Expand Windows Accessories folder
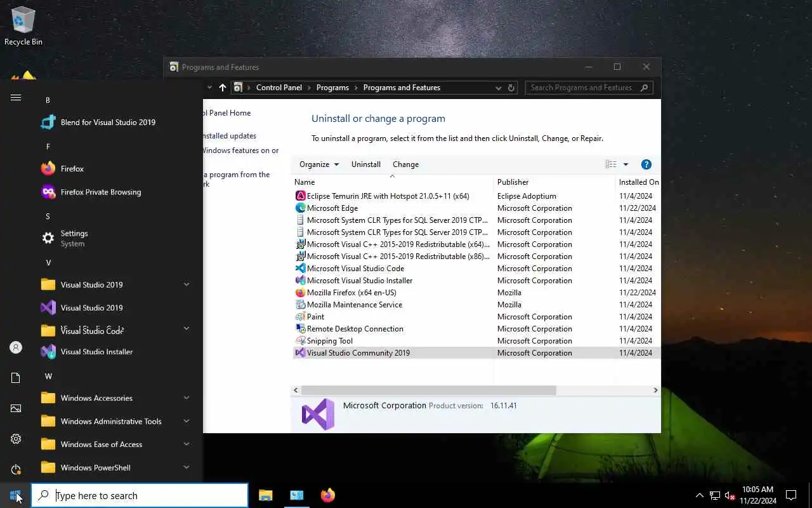 (187, 398)
